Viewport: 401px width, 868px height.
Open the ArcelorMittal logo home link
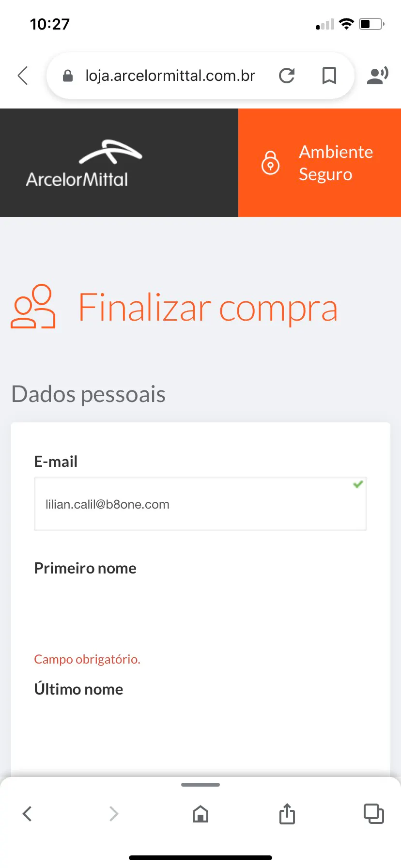click(x=77, y=164)
